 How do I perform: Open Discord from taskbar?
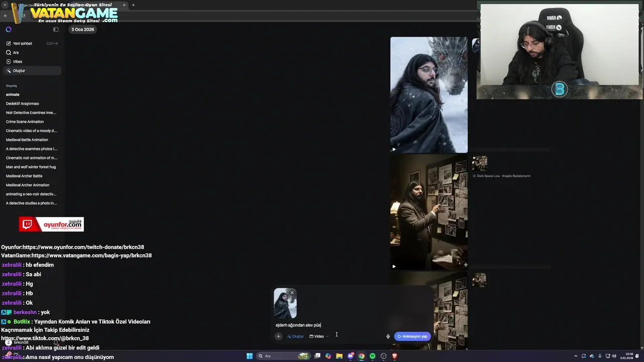point(351,356)
